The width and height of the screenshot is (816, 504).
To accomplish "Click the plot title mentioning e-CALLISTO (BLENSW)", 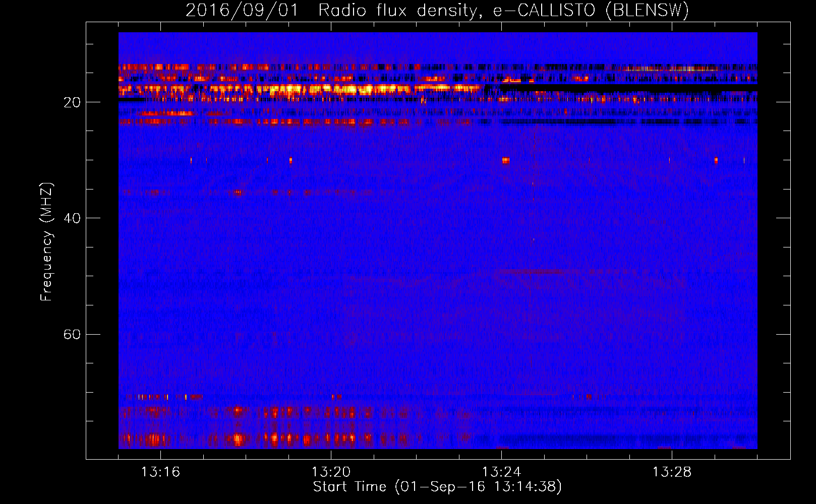I will 437,10.
